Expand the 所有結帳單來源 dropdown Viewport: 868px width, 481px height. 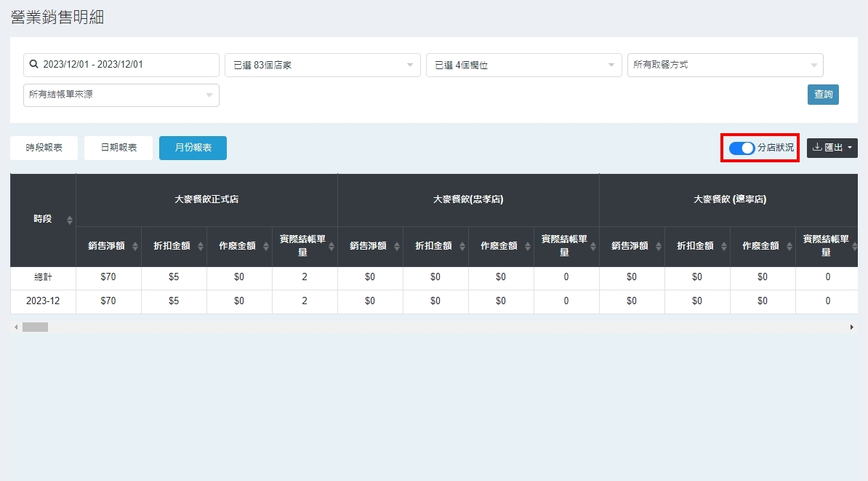pos(121,95)
